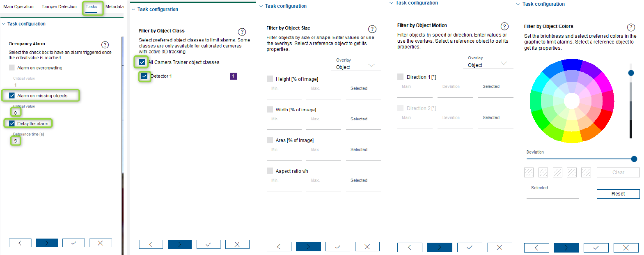
Task: Uncheck Alarm on missing objects
Action: (12, 96)
